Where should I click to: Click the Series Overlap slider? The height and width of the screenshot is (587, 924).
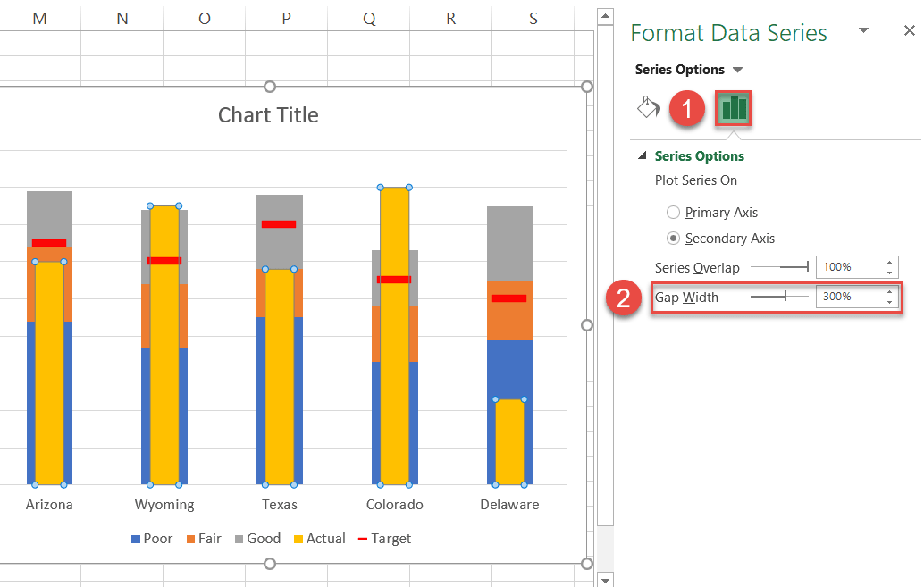(779, 267)
